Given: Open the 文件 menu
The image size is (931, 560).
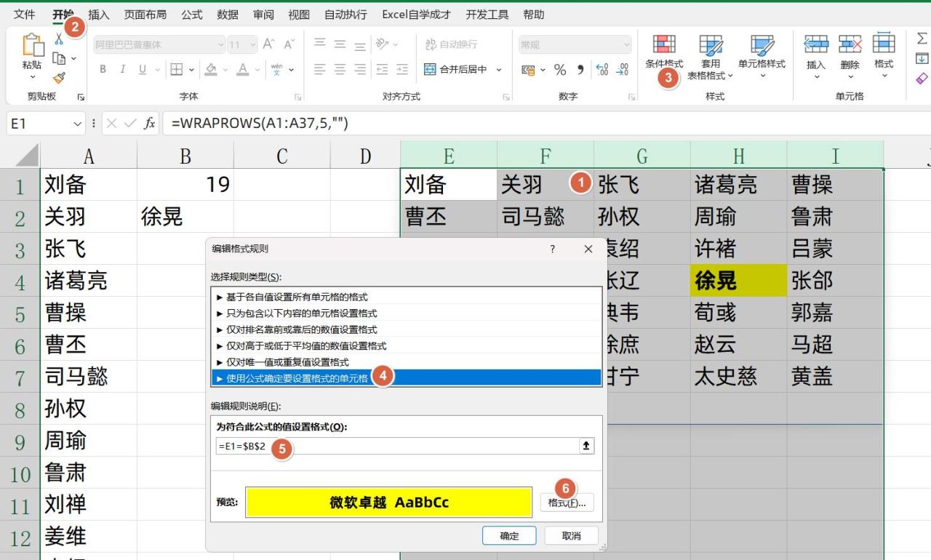Looking at the screenshot, I should tap(25, 15).
